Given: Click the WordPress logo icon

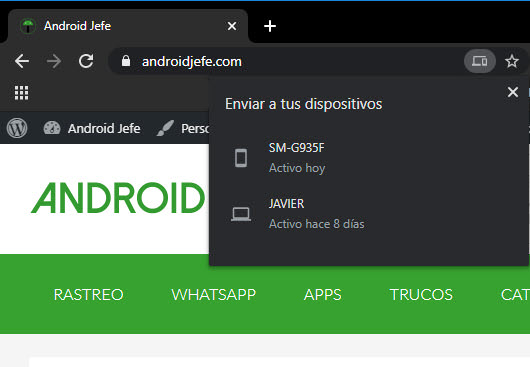Looking at the screenshot, I should pyautogui.click(x=17, y=128).
